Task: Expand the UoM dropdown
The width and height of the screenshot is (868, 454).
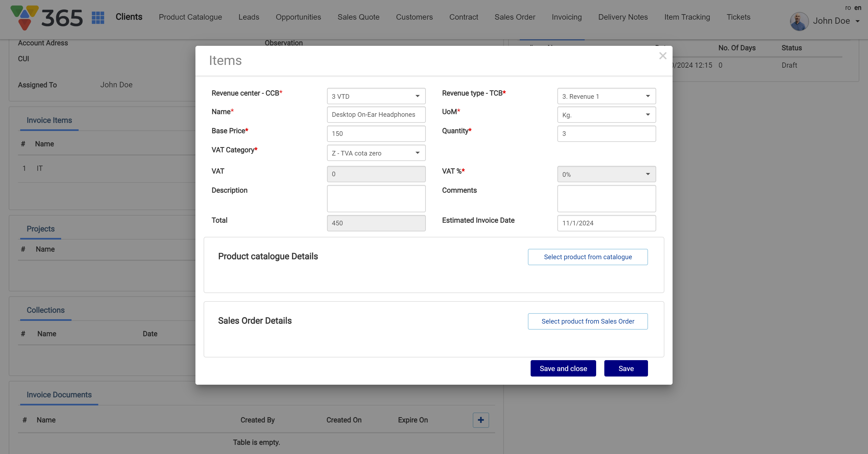Action: point(606,115)
